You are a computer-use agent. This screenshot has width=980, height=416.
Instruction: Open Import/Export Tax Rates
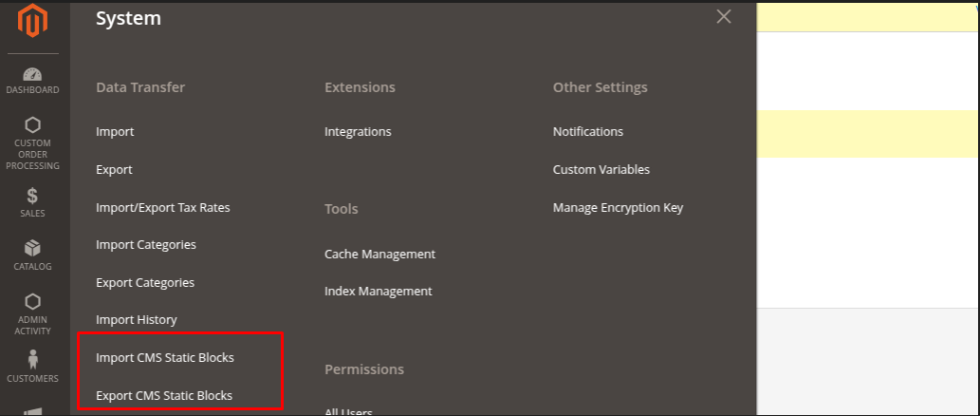(162, 207)
